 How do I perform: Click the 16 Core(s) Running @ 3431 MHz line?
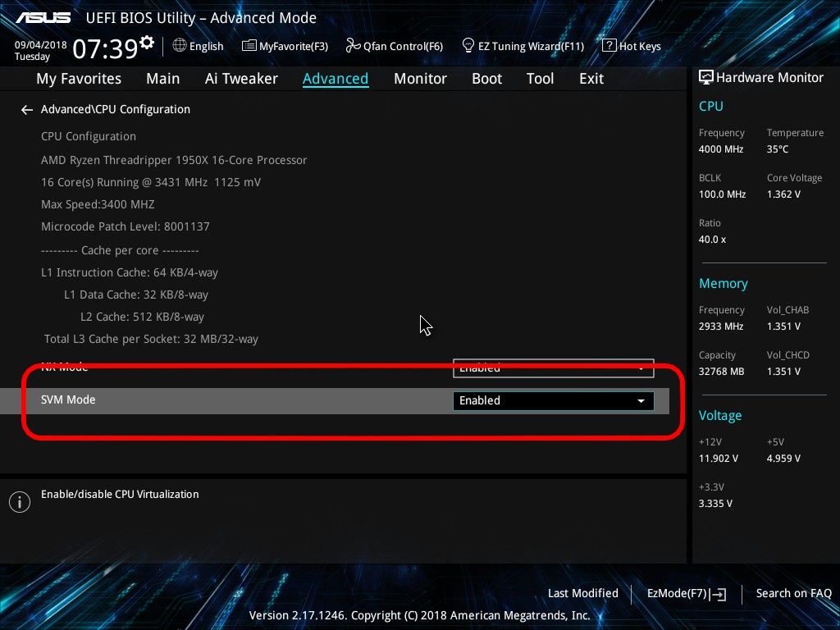[151, 183]
